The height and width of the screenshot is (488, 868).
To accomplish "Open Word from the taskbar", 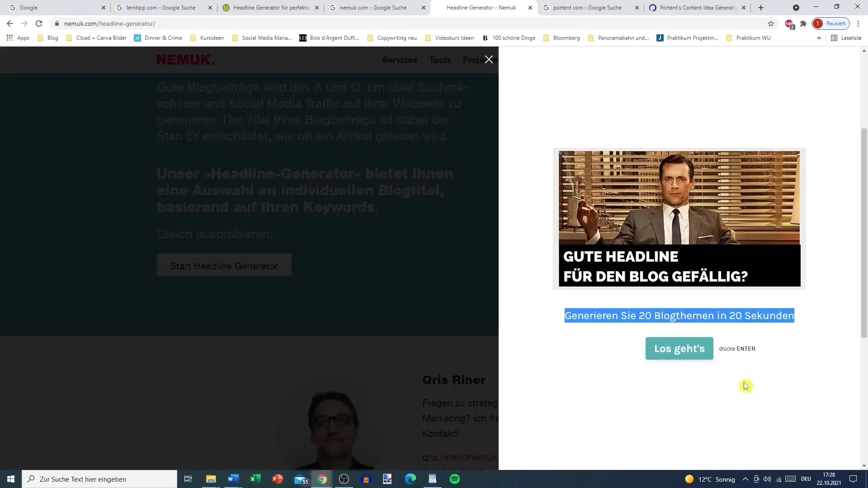I will 233,479.
